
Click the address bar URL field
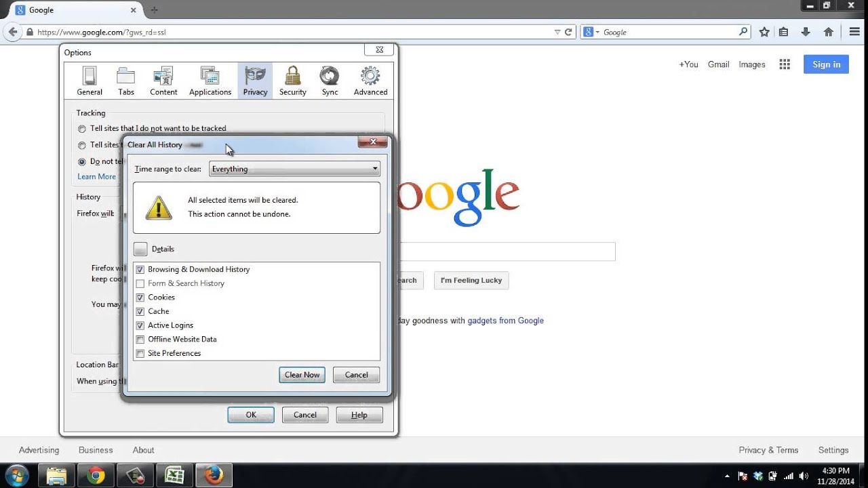tap(292, 32)
